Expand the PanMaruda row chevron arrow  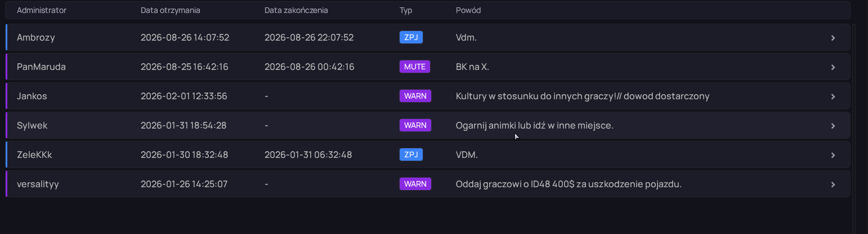tap(833, 67)
